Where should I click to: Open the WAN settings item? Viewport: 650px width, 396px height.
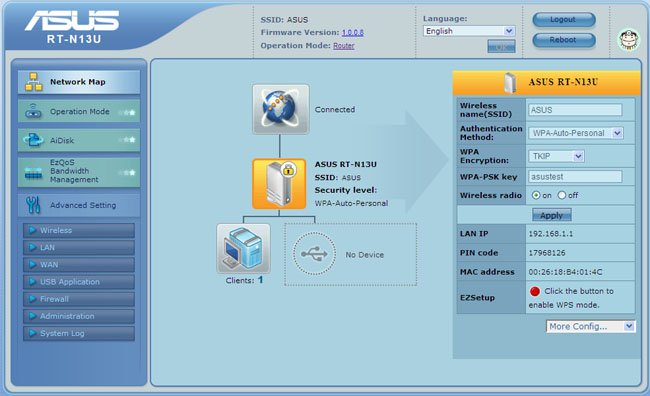[79, 265]
